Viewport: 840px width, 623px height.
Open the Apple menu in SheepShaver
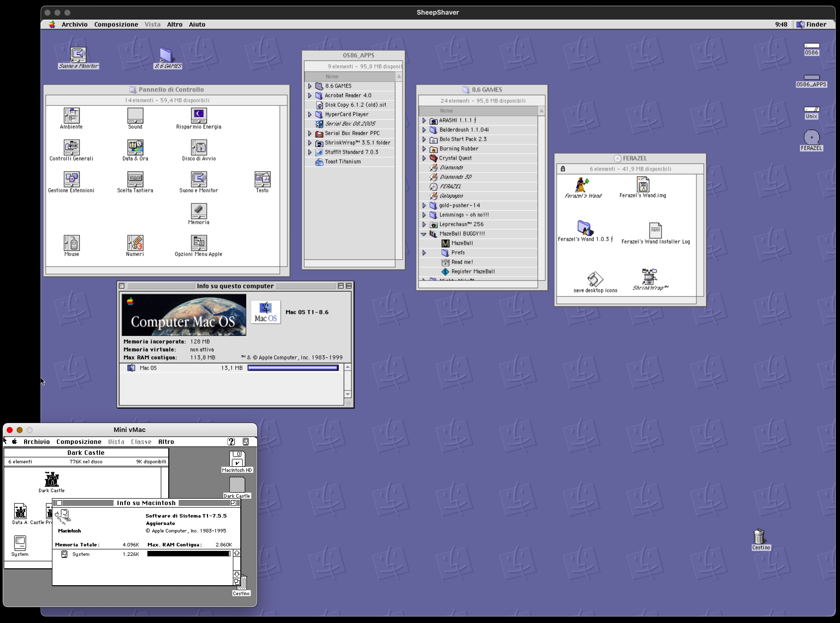(x=52, y=25)
